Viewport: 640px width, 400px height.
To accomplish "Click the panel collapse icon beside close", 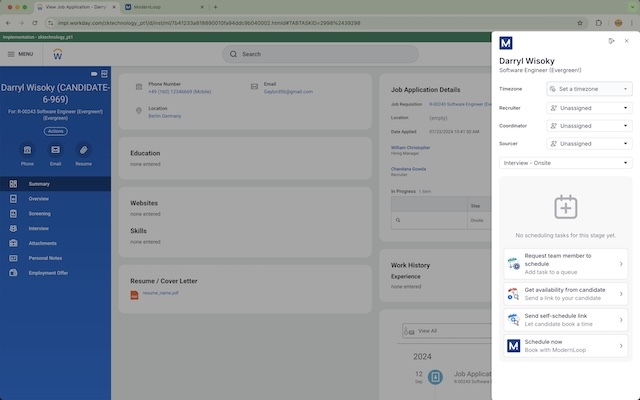I will 611,41.
